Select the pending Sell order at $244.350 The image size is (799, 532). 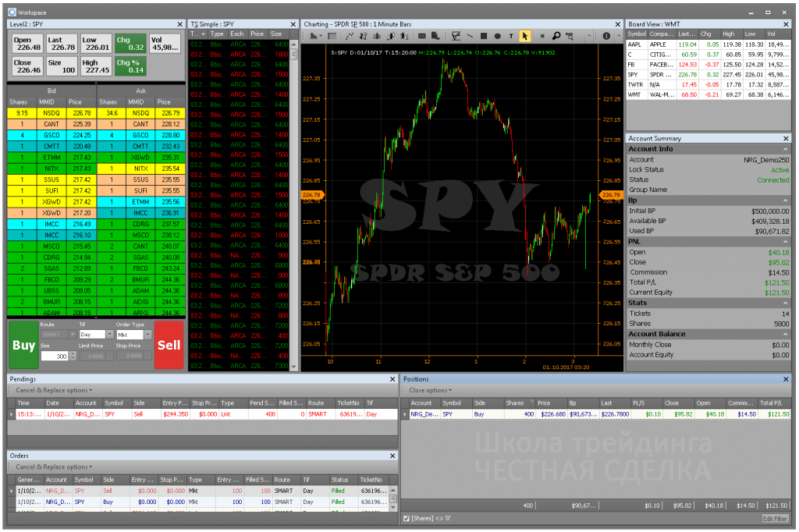click(x=206, y=414)
